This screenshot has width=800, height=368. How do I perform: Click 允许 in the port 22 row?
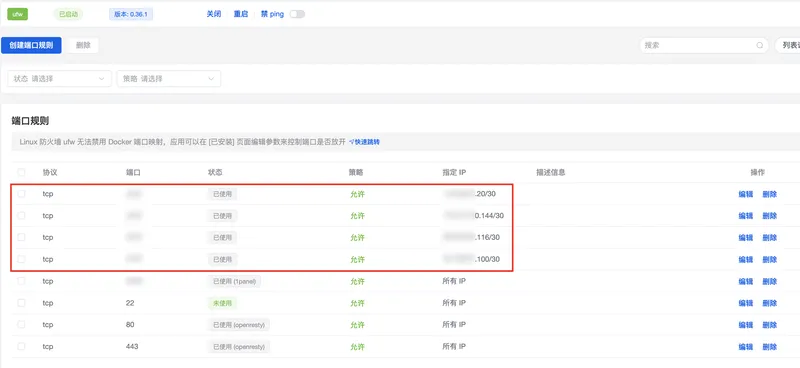(x=357, y=303)
